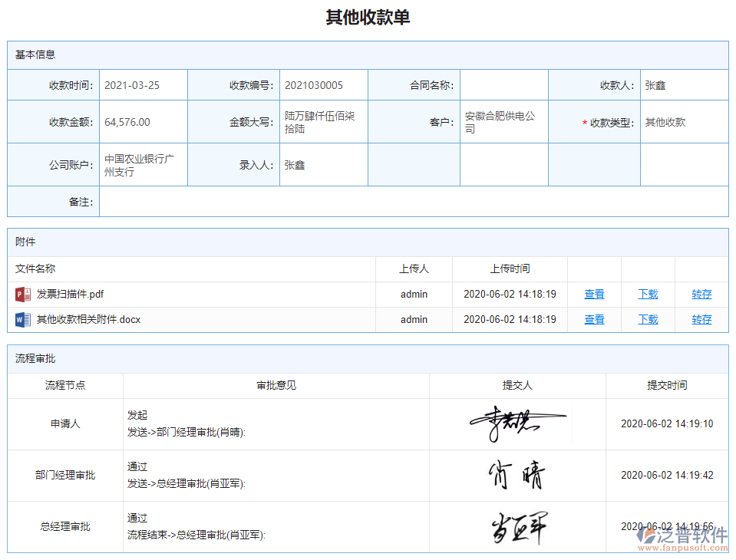This screenshot has width=736, height=560.
Task: Collapse the 流程审批 section header
Action: 29,358
